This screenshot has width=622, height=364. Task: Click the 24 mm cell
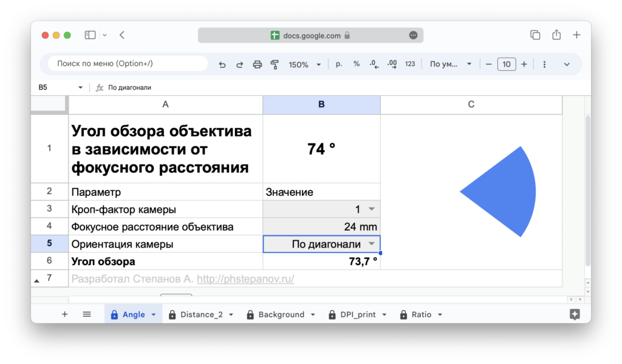[x=321, y=226]
